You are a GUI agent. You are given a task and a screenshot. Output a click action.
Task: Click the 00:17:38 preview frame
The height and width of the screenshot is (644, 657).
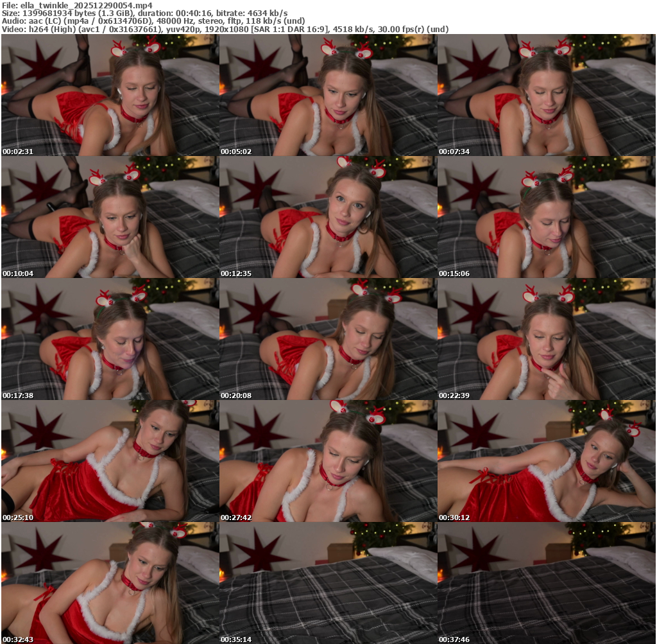tap(110, 339)
